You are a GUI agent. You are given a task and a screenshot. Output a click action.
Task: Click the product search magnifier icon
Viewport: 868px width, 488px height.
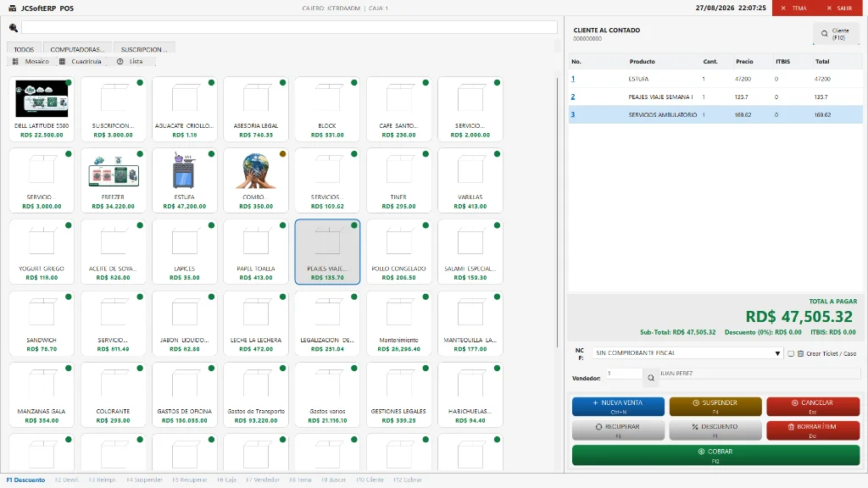(x=14, y=28)
